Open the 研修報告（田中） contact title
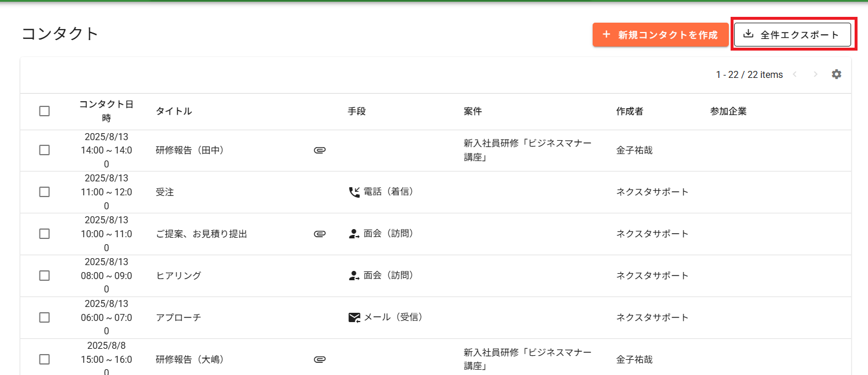The width and height of the screenshot is (868, 375). click(190, 150)
